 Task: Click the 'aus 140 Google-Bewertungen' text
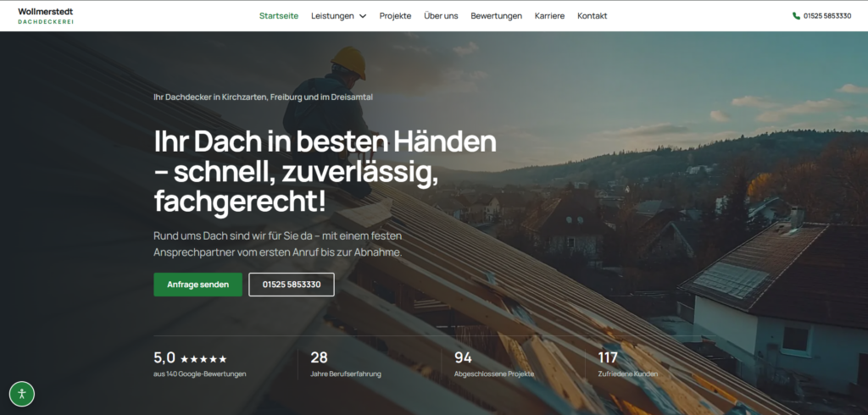click(x=200, y=374)
